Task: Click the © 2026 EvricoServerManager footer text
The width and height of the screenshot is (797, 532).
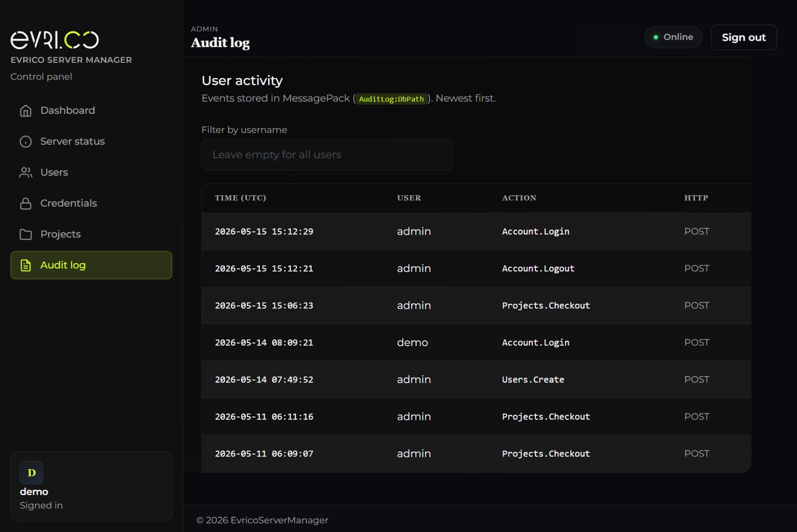Action: 262,521
